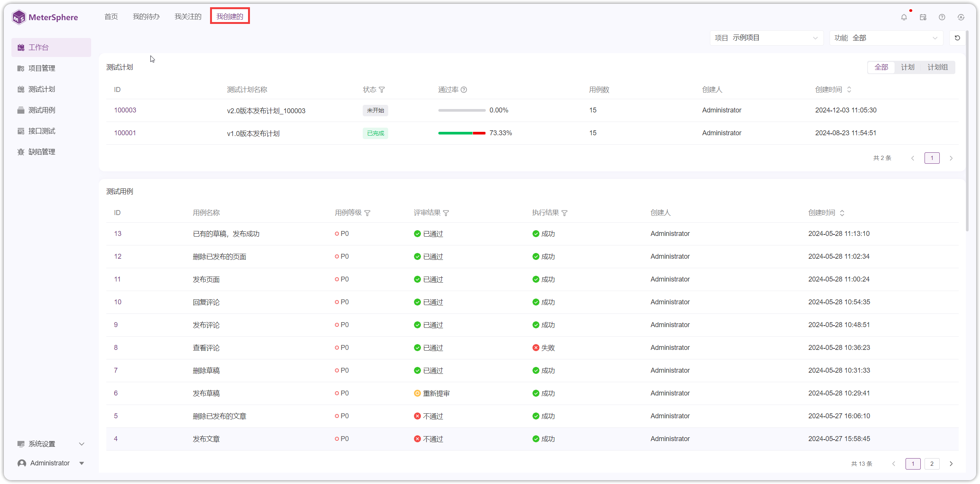Click the refresh icon beside function filter
This screenshot has width=980, height=484.
click(x=957, y=38)
